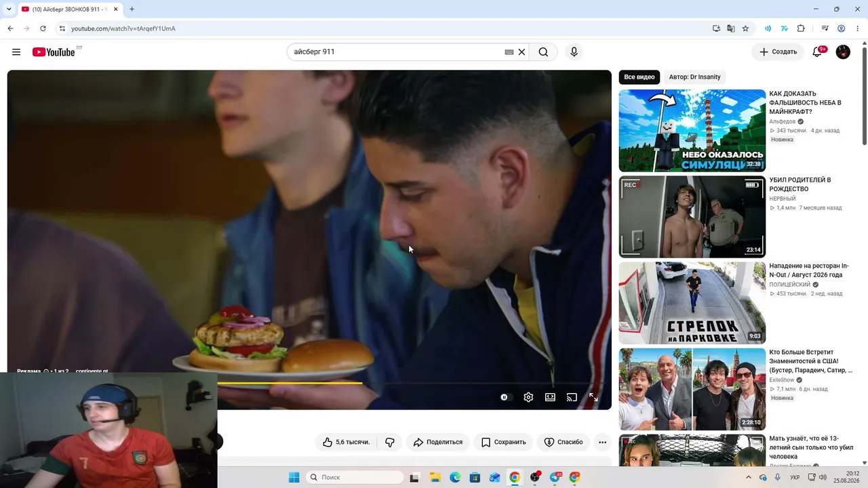Open the НЕРВНЫЙ channel link
The width and height of the screenshot is (868, 488).
[x=783, y=199]
